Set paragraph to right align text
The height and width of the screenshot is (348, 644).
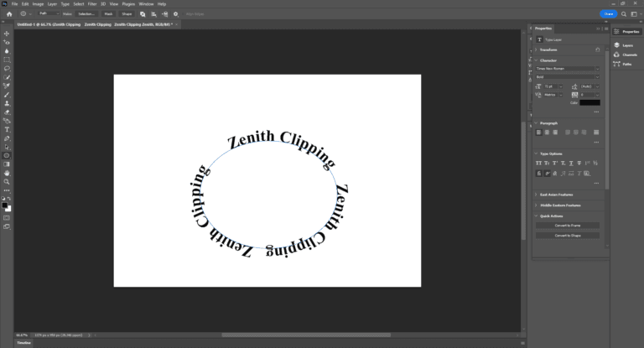coord(555,132)
